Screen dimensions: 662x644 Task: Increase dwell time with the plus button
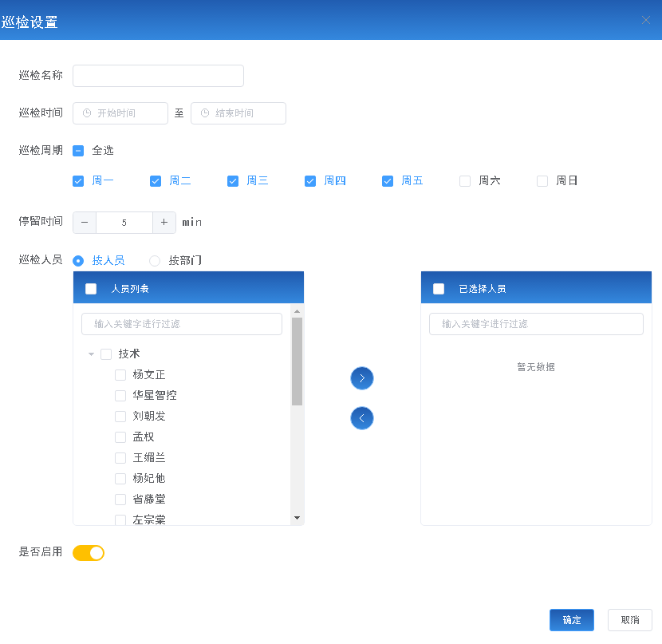[x=164, y=223]
